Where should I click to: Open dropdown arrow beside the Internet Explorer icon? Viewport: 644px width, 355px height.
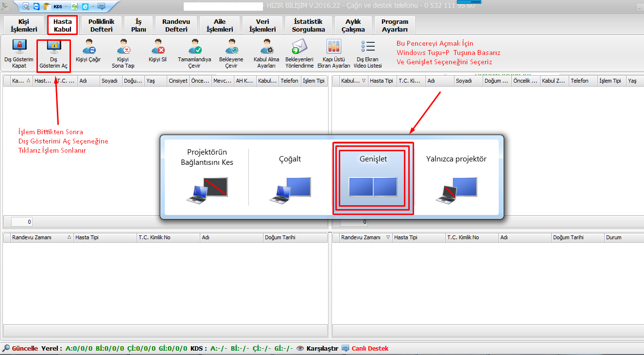click(92, 6)
